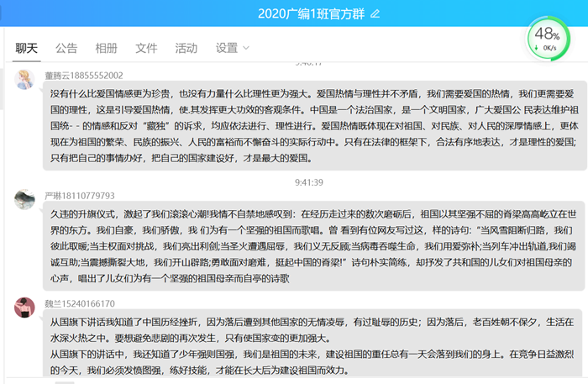Click the pencil icon to rename group
This screenshot has height=384, width=588.
pos(375,13)
